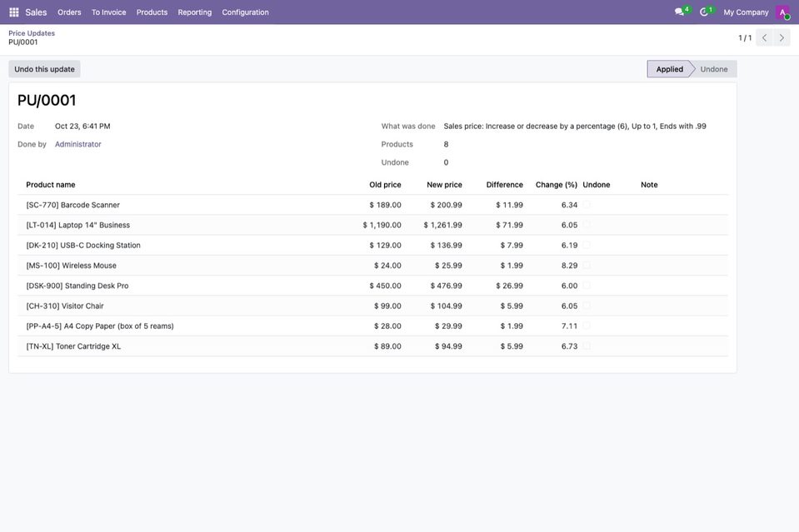799x532 pixels.
Task: Sort by Old price column header
Action: (385, 185)
